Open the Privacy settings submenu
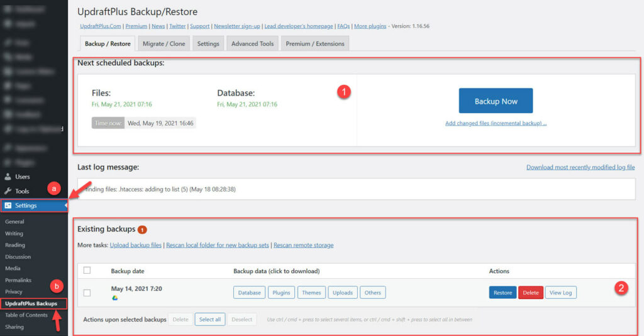 14,291
